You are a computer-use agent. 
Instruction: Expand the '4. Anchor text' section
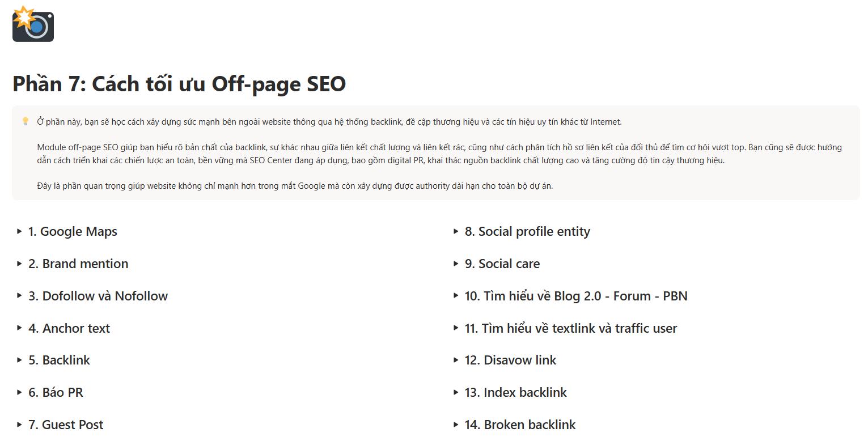tap(69, 328)
